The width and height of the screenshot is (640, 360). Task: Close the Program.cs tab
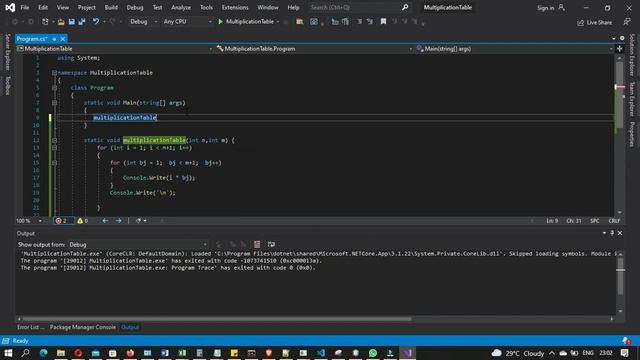pyautogui.click(x=63, y=39)
